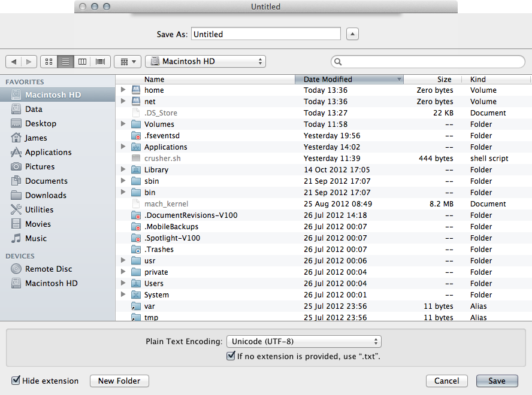Image resolution: width=532 pixels, height=395 pixels.
Task: Select the tmp alias row
Action: pyautogui.click(x=324, y=317)
